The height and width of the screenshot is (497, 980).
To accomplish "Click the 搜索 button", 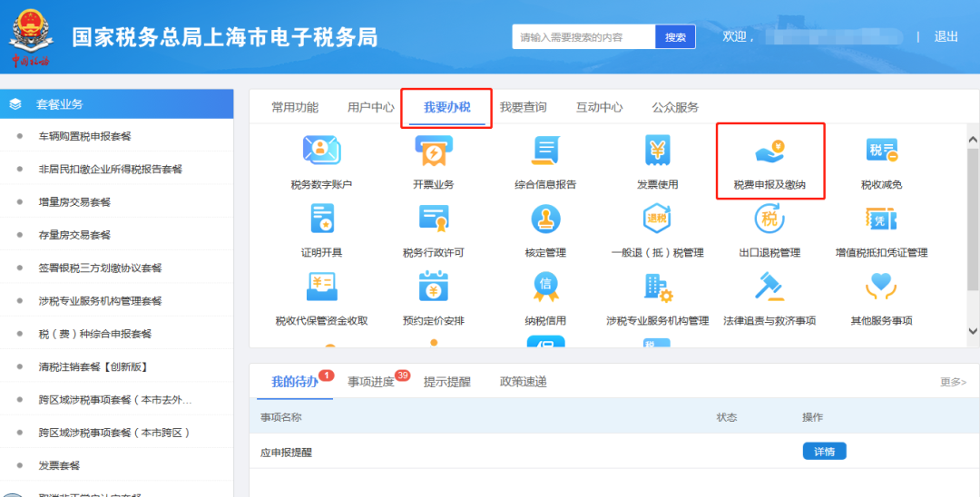I will pyautogui.click(x=675, y=37).
